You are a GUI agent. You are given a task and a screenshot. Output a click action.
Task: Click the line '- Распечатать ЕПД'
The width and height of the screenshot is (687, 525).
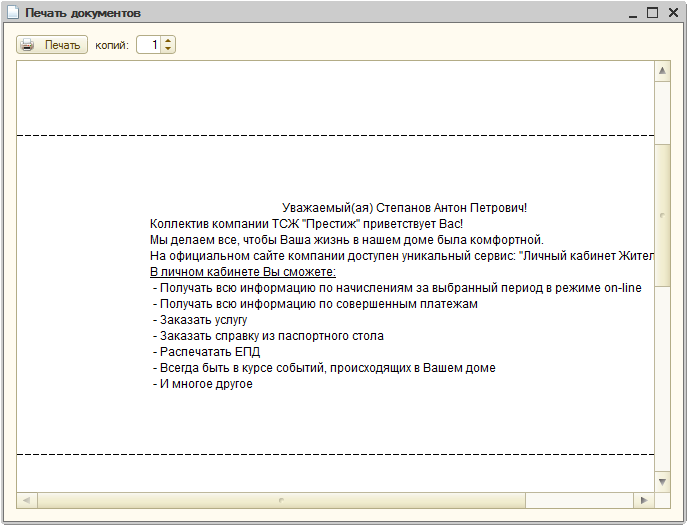tap(206, 352)
